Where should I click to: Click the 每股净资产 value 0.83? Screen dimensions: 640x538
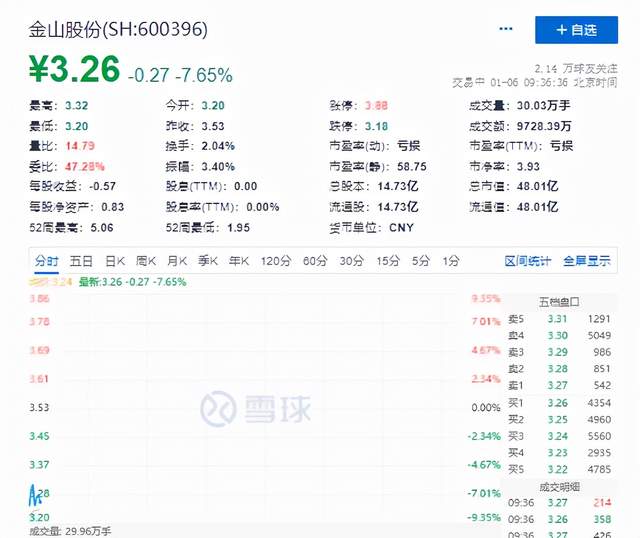(112, 207)
